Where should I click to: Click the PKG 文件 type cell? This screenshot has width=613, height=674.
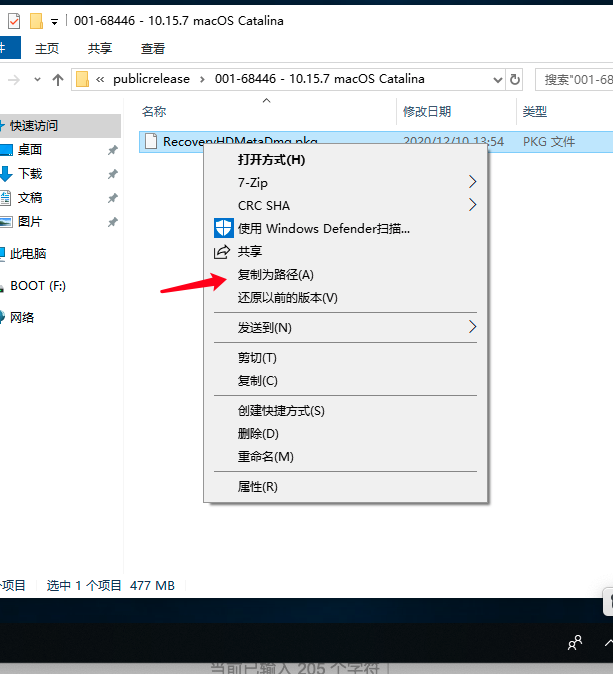tap(549, 141)
